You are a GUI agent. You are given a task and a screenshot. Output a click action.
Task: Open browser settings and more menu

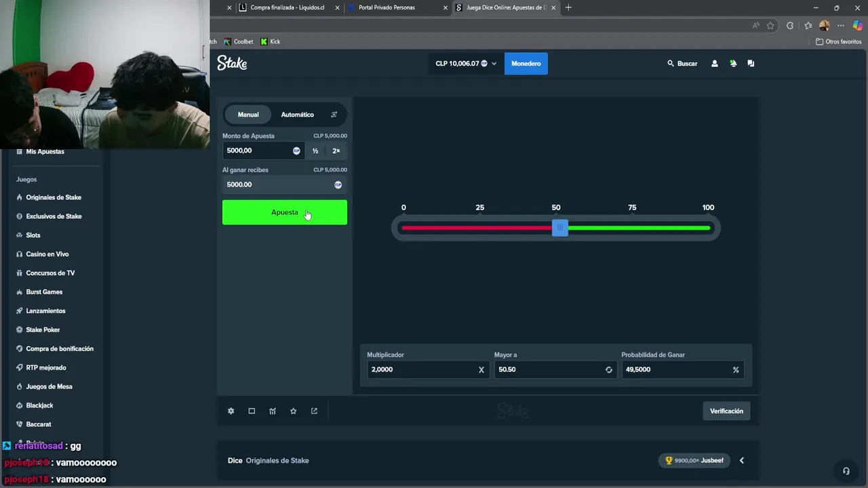pyautogui.click(x=841, y=26)
